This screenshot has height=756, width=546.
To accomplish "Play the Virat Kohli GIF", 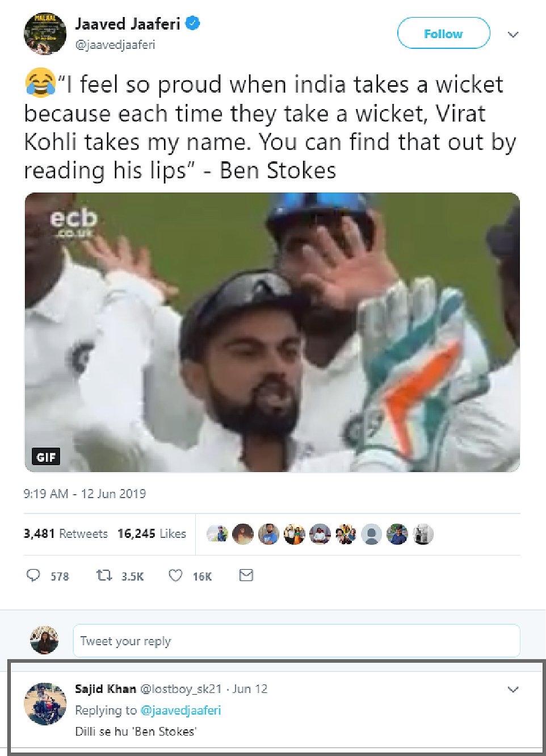I will point(272,332).
